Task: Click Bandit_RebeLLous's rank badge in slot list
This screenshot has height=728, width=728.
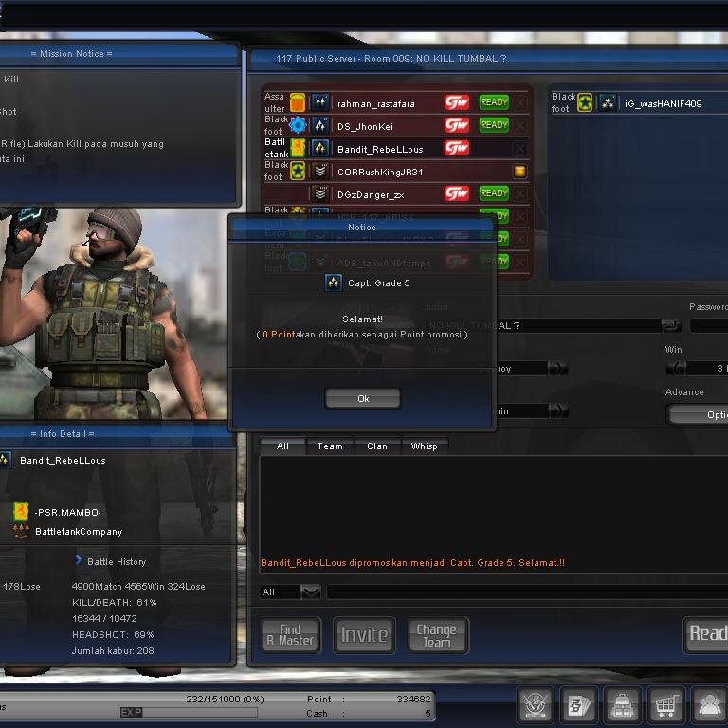Action: click(319, 148)
